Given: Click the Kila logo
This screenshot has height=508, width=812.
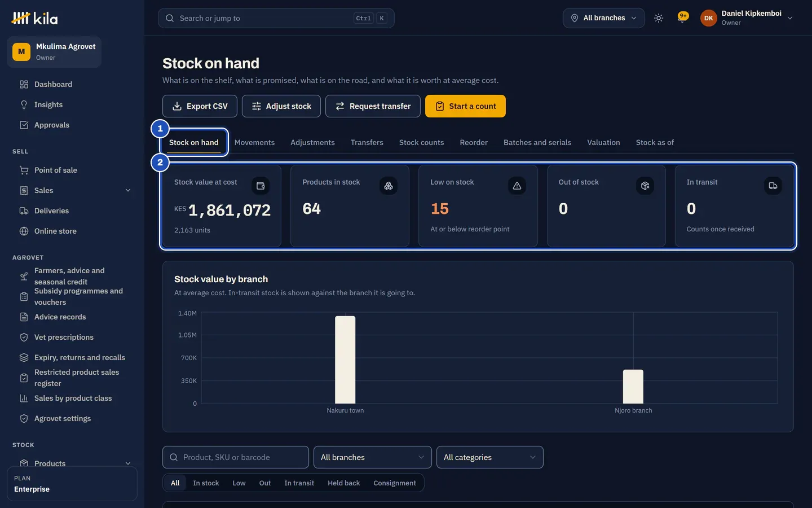Looking at the screenshot, I should click(x=35, y=18).
